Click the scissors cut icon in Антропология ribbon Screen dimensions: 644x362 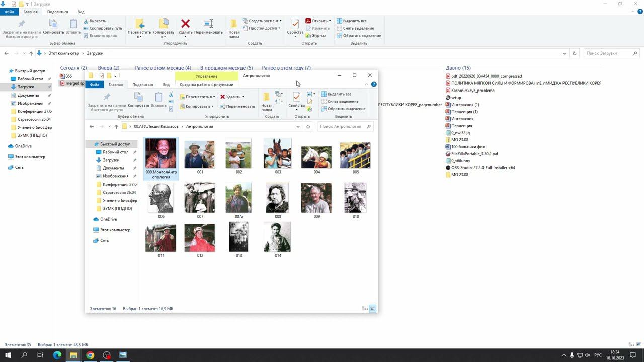pos(171,95)
